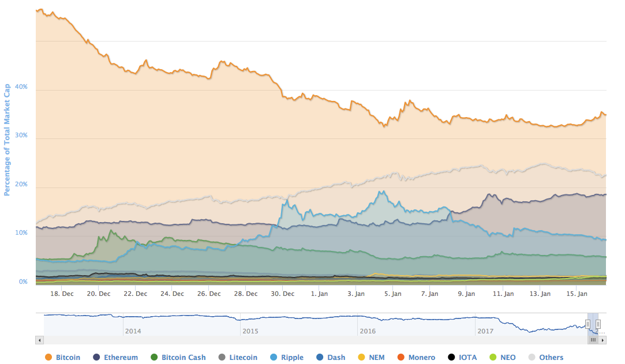Viewport: 625px width, 364px height.
Task: Click the 2015 mark in the navigator timeline
Action: (250, 331)
